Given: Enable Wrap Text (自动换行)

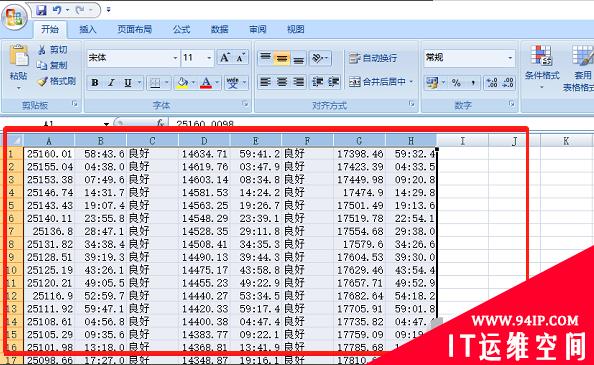Looking at the screenshot, I should tap(373, 58).
